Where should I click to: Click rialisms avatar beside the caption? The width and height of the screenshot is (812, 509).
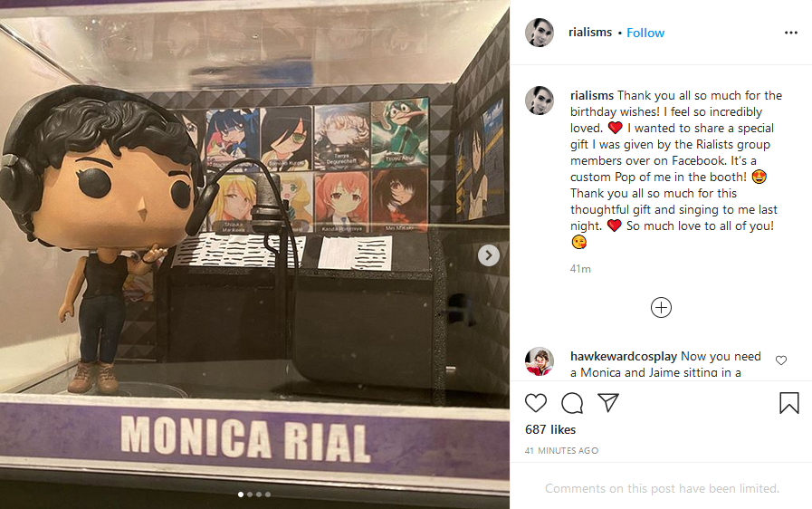click(x=540, y=100)
